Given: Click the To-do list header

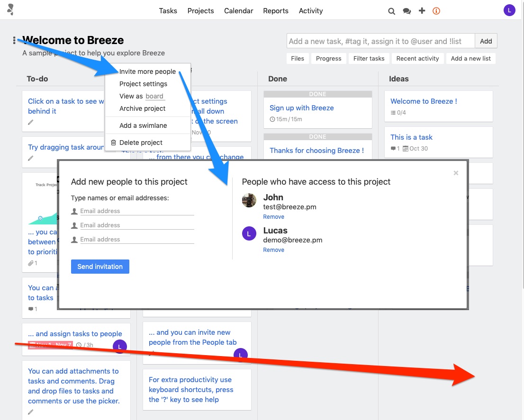Looking at the screenshot, I should tap(37, 79).
